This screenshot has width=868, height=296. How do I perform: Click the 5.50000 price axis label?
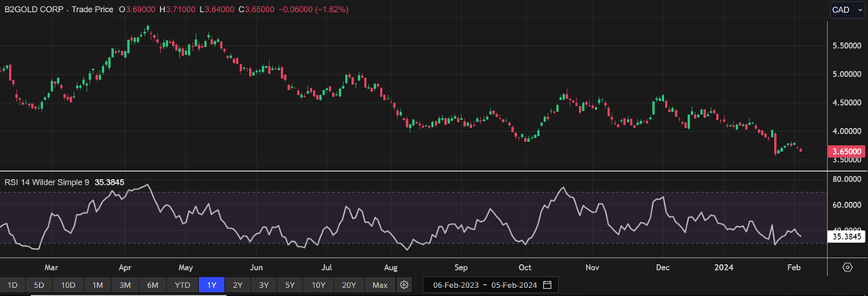[847, 45]
